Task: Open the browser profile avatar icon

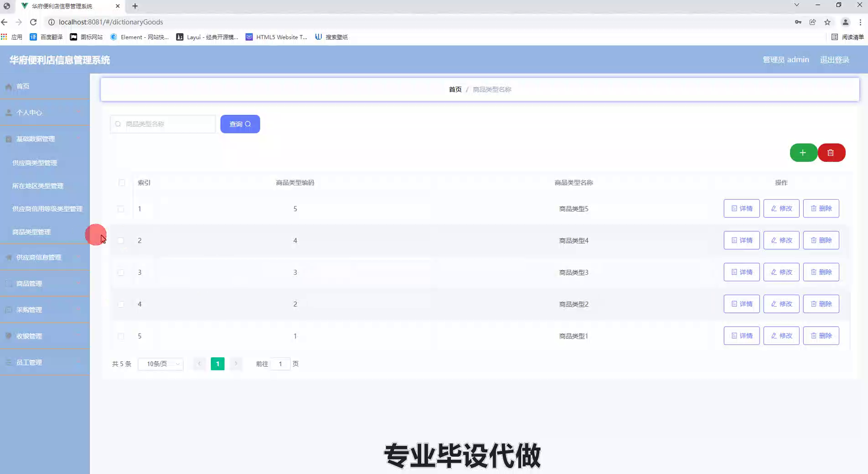Action: tap(846, 22)
